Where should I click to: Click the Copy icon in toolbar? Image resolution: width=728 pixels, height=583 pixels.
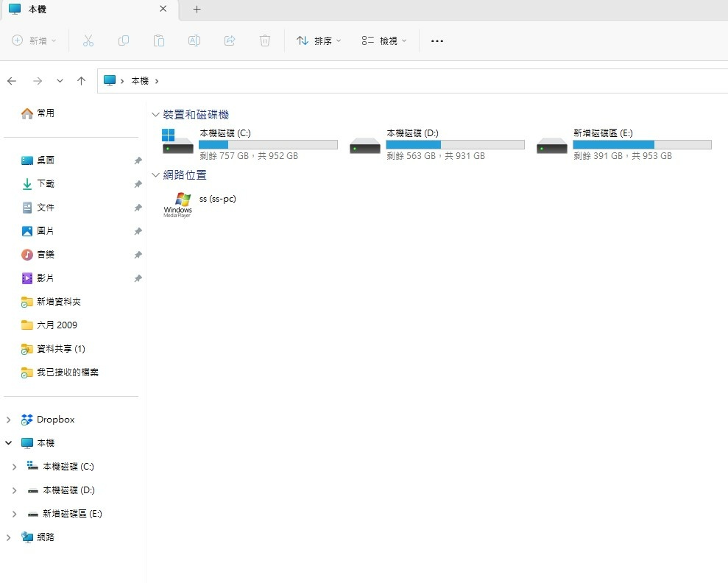point(124,40)
